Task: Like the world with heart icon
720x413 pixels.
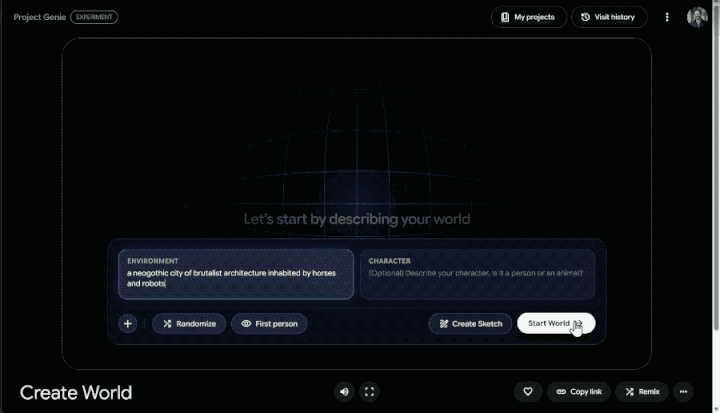Action: point(528,391)
